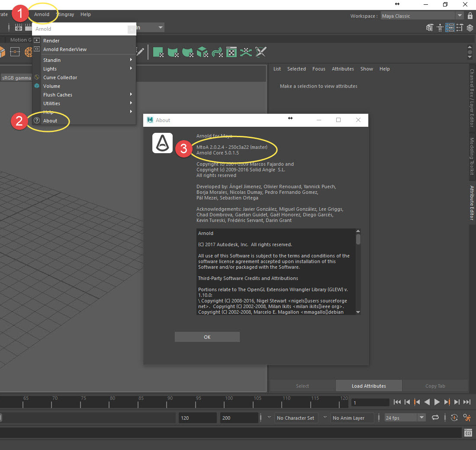Click the Volume icon in Arnold menu
Screen dimensions: 476x450
37,86
